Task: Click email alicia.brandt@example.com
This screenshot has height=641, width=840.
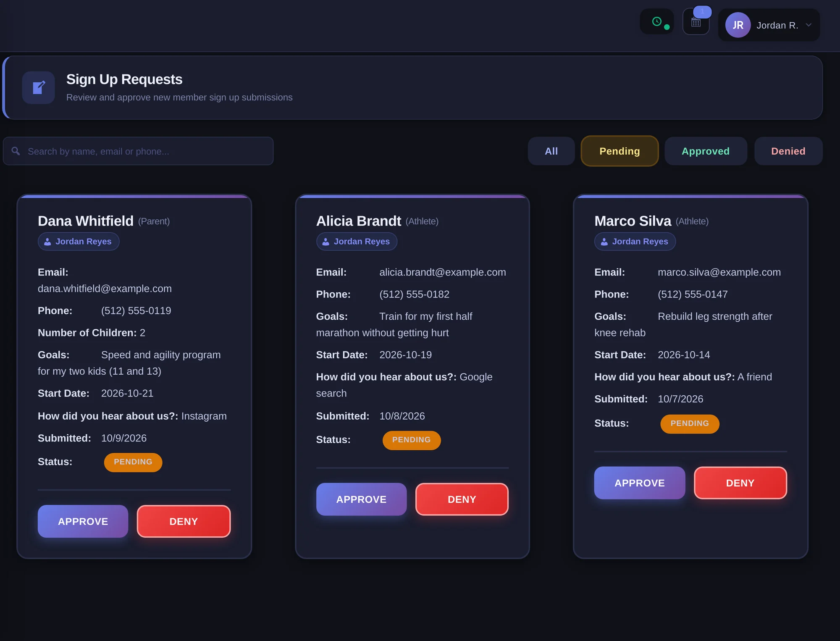Action: point(443,272)
